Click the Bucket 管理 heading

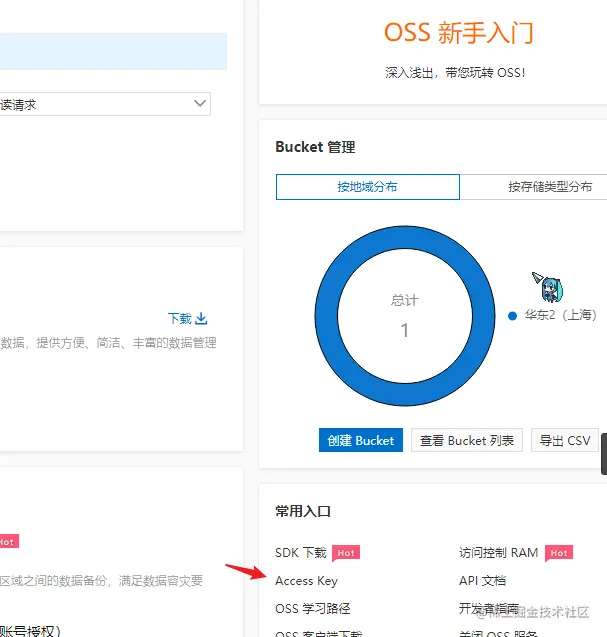315,147
